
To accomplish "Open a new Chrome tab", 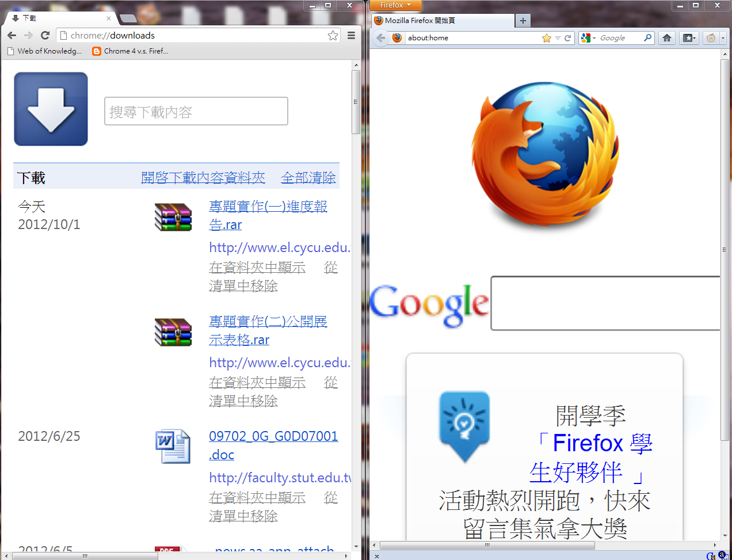I will pos(128,19).
